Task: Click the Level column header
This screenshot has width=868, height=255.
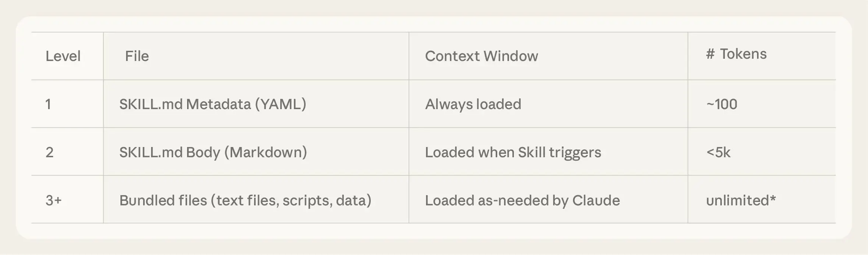Action: [63, 56]
